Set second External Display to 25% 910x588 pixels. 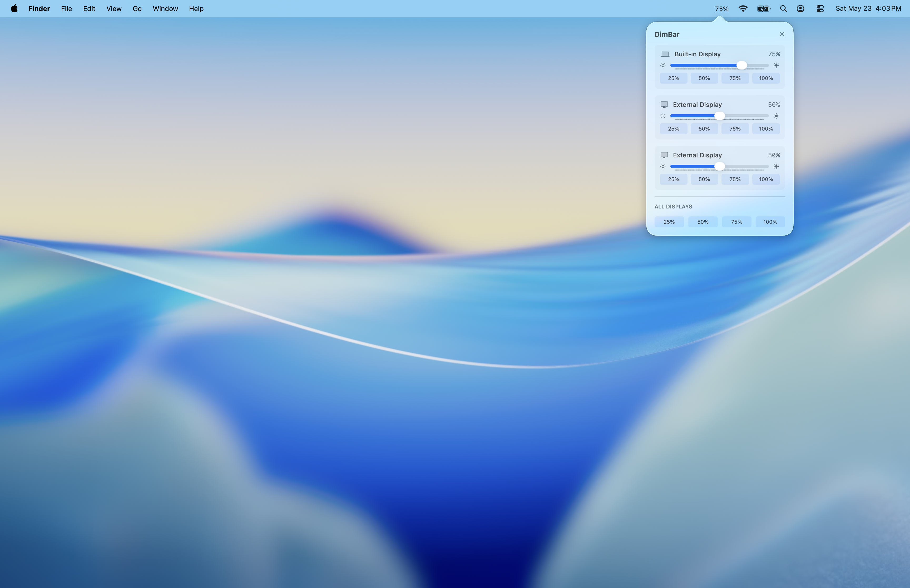tap(673, 180)
